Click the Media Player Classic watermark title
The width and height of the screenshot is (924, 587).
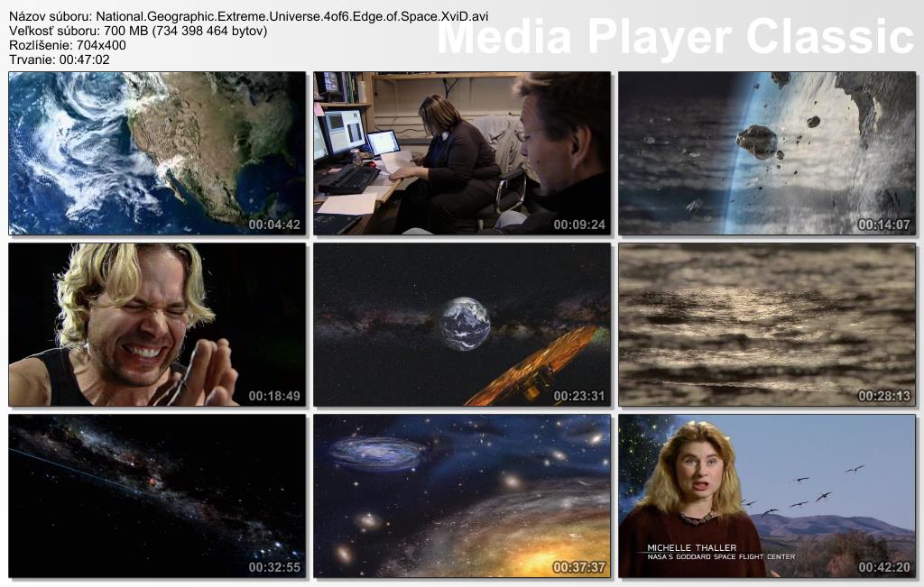tap(676, 37)
